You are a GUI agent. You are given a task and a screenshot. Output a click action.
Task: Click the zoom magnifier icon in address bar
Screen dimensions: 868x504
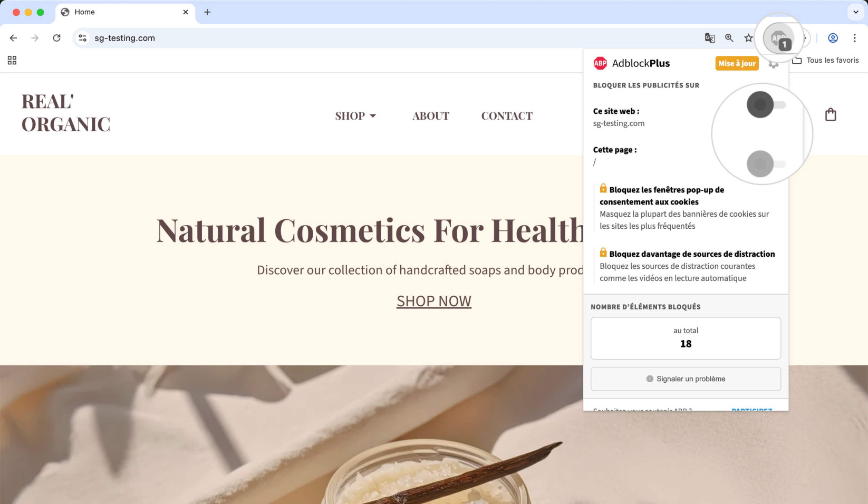pyautogui.click(x=729, y=38)
